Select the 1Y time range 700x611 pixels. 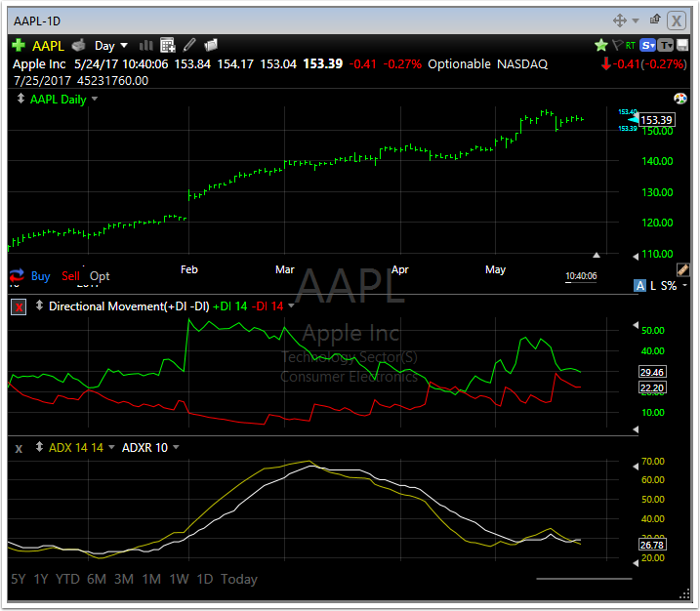tap(41, 579)
